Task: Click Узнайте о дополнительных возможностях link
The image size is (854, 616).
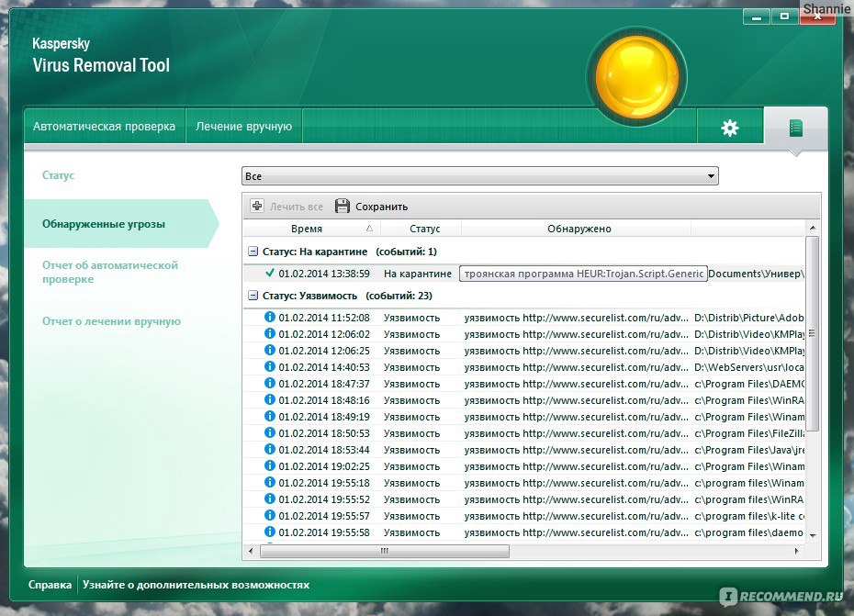Action: point(197,585)
